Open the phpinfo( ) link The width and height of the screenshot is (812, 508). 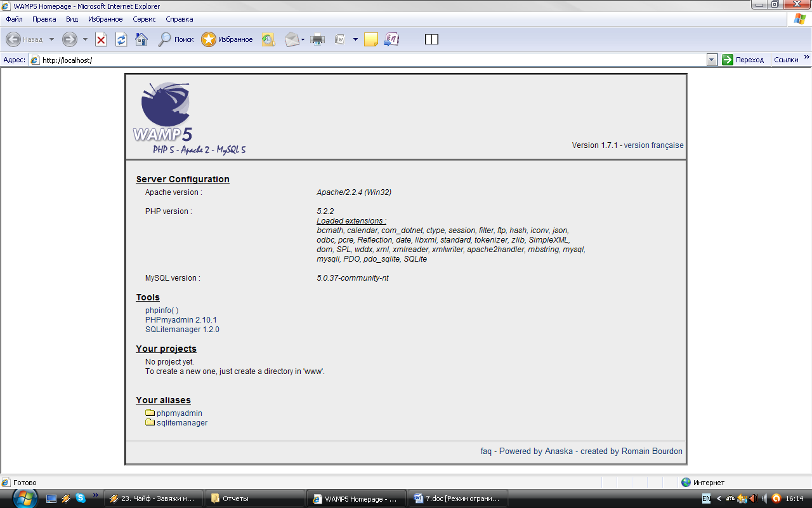coord(162,311)
